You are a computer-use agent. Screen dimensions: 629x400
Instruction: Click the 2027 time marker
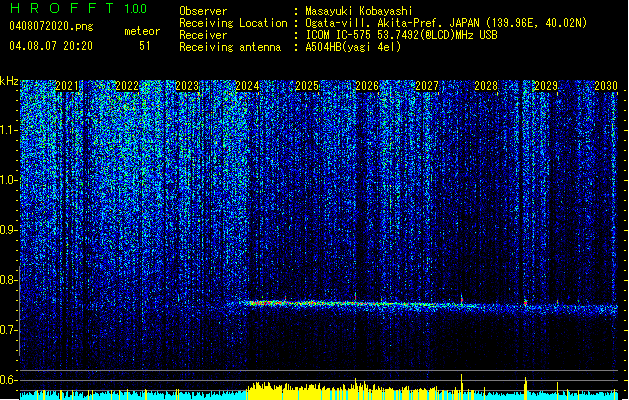click(427, 86)
